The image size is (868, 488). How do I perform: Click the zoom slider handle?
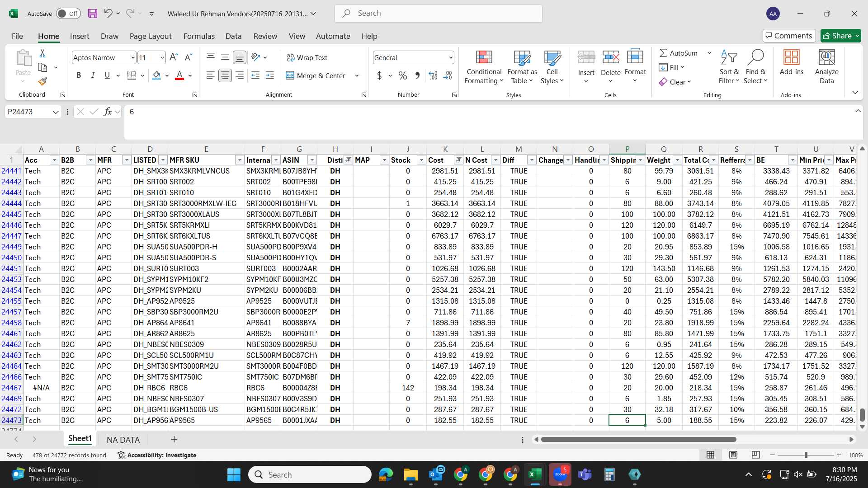(806, 455)
